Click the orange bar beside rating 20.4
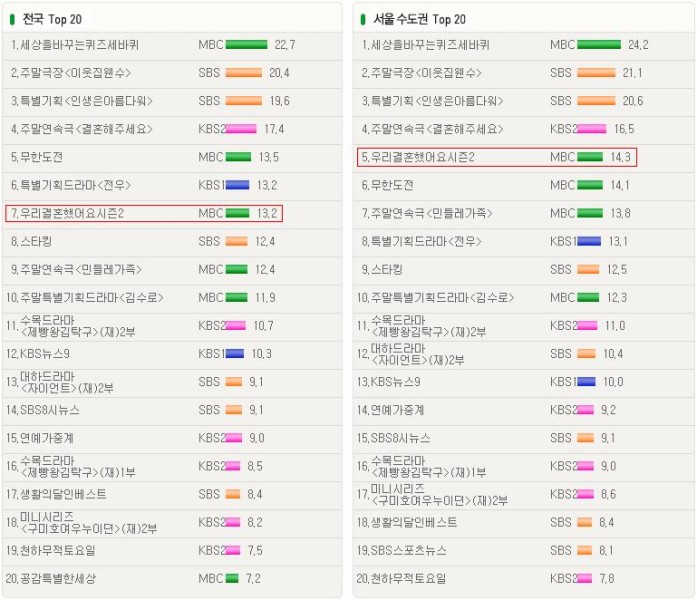 [244, 72]
